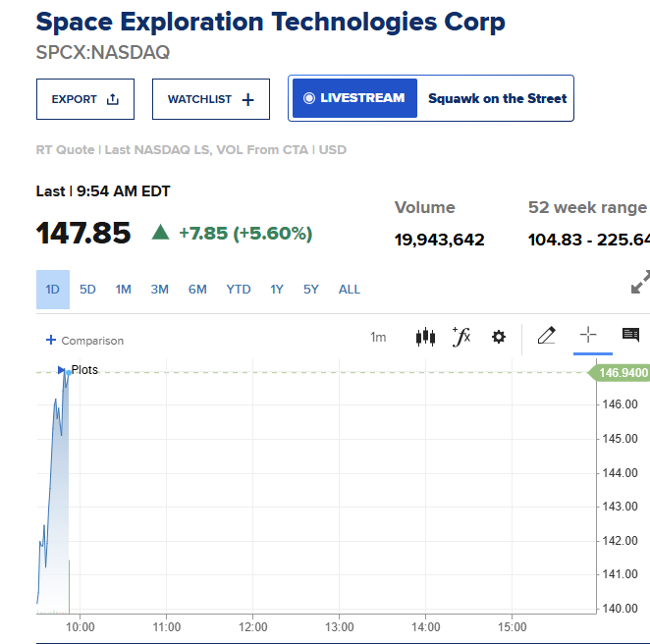This screenshot has height=644, width=650.
Task: Click the 146.9400 price marker label
Action: tap(620, 373)
